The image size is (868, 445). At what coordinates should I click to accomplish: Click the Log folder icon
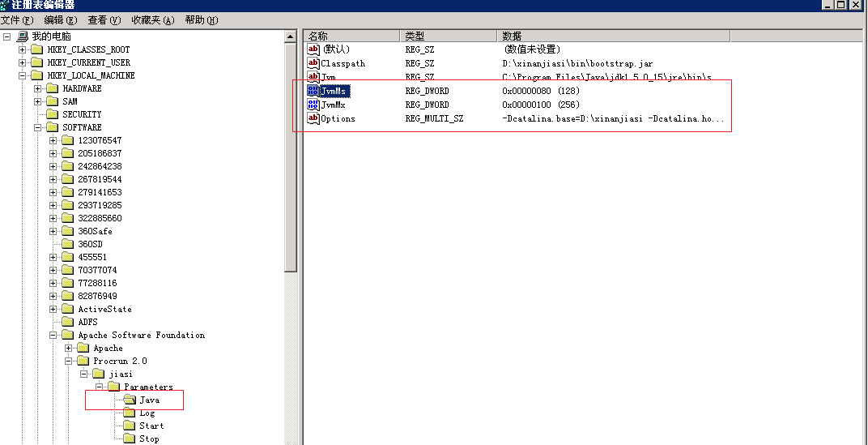pos(129,413)
